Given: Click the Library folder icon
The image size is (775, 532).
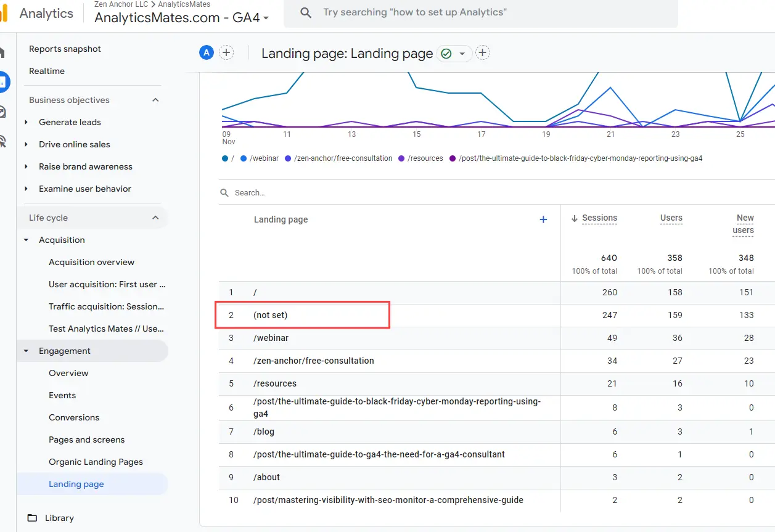Looking at the screenshot, I should 33,518.
